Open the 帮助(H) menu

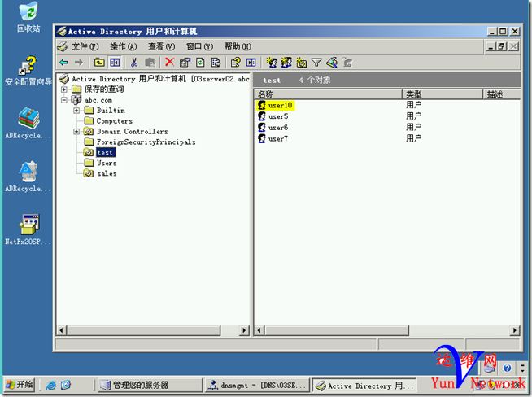coord(238,46)
